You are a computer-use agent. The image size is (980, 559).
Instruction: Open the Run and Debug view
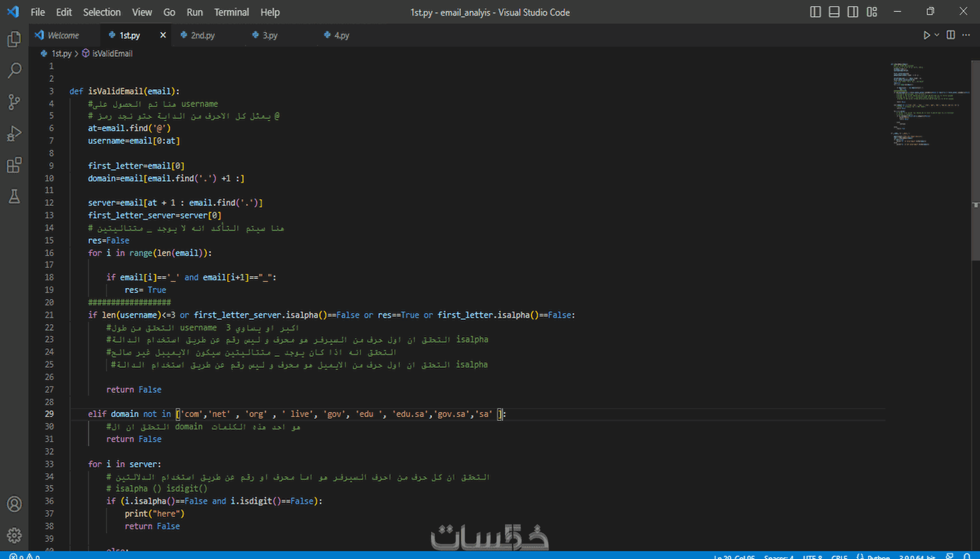14,134
